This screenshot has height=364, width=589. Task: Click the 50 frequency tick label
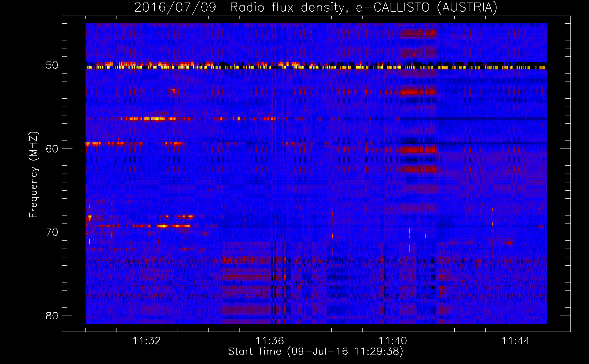tap(52, 65)
